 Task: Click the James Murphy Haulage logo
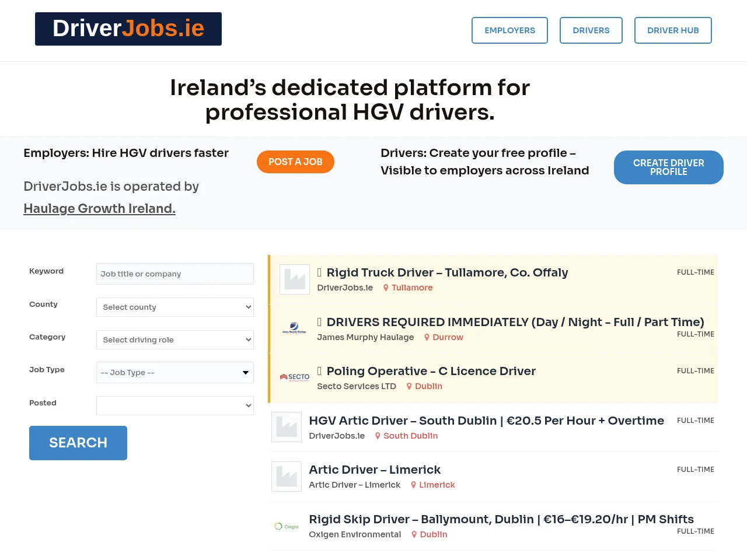(x=295, y=328)
